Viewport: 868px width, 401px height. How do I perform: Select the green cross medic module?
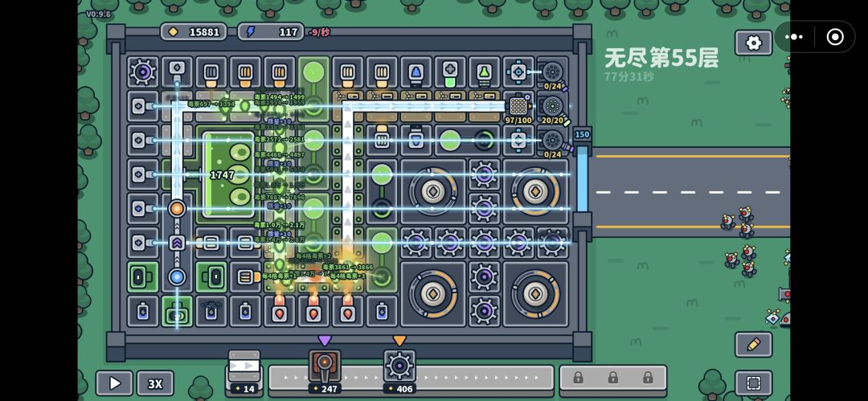[450, 72]
